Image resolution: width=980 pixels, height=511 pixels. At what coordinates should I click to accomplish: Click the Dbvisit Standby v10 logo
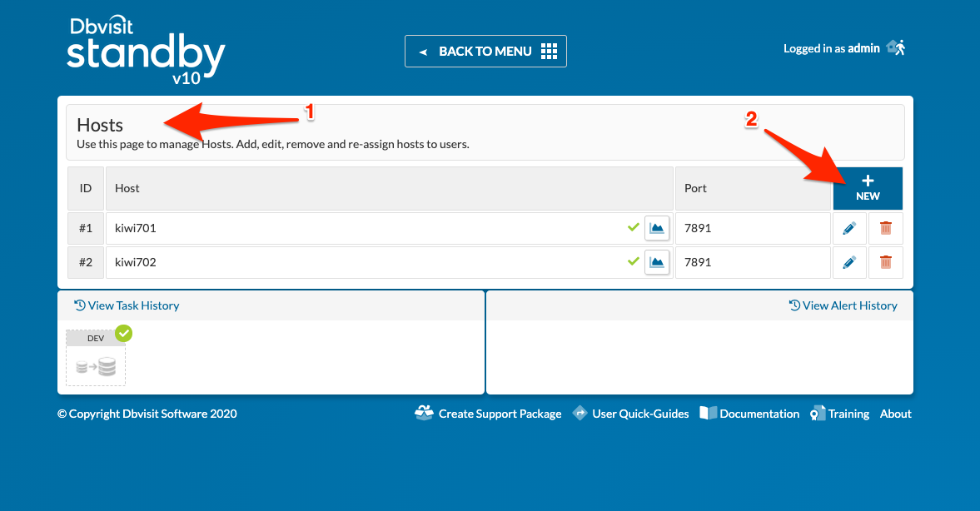coord(146,52)
